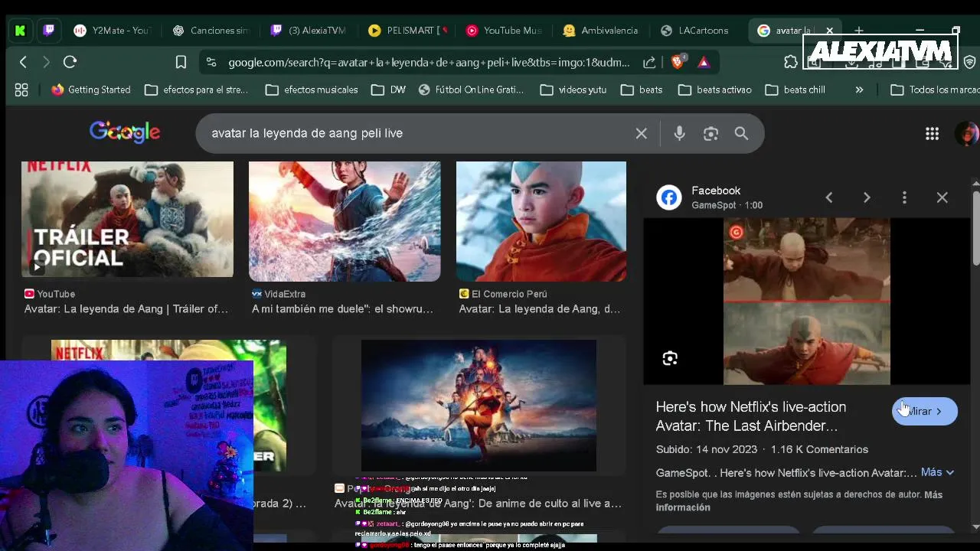This screenshot has width=980, height=551.
Task: Clear the Google search query
Action: tap(642, 133)
